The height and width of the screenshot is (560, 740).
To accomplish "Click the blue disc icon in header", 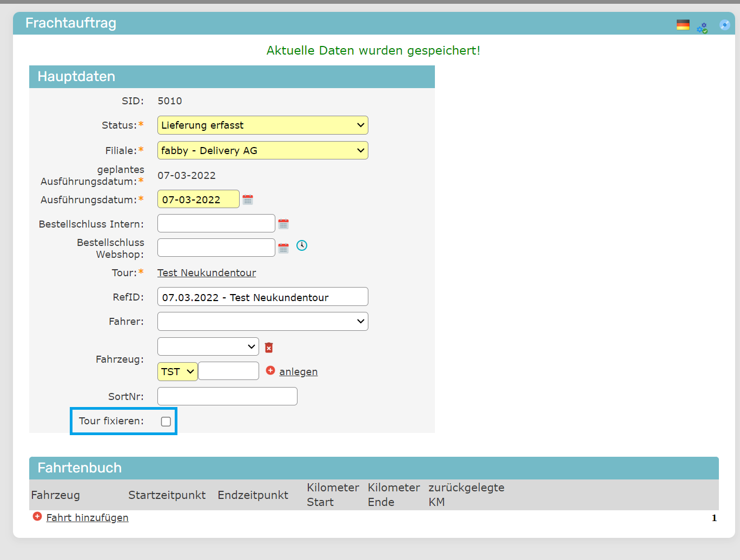I will (724, 25).
